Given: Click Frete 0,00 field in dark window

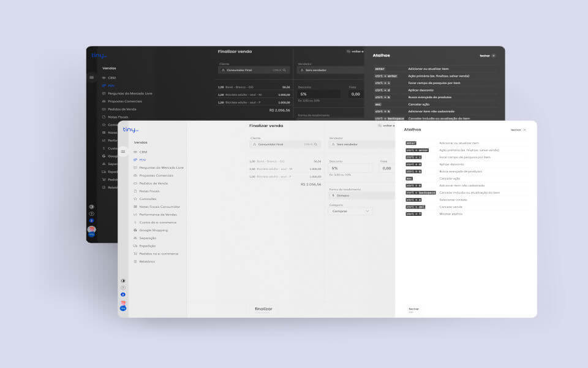Looking at the screenshot, I should (355, 94).
